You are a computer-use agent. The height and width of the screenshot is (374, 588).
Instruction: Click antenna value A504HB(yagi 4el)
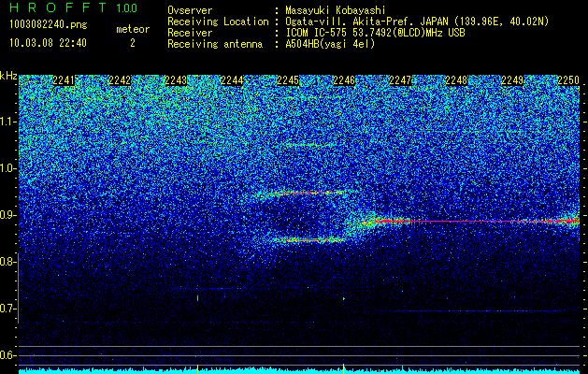[330, 44]
